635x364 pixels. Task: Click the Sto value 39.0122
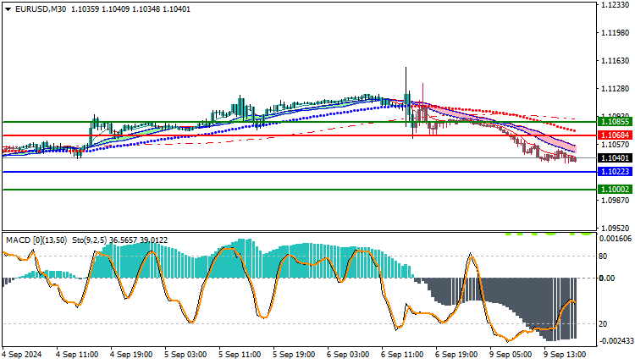[x=152, y=240]
